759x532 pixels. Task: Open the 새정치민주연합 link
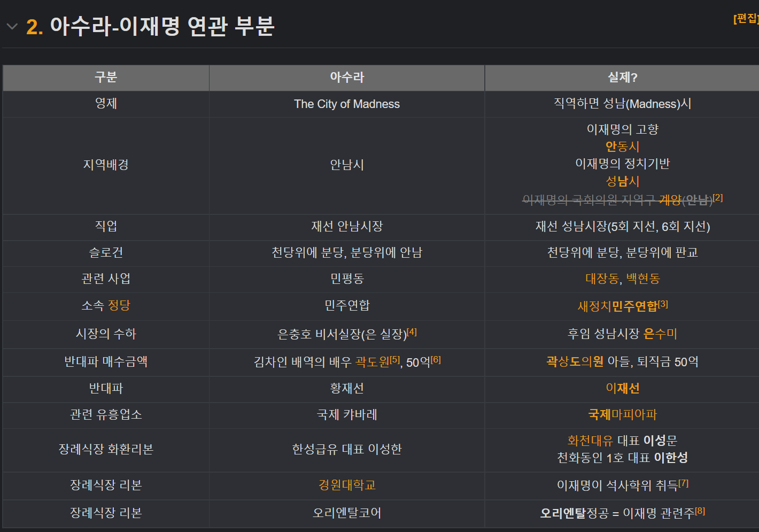617,306
